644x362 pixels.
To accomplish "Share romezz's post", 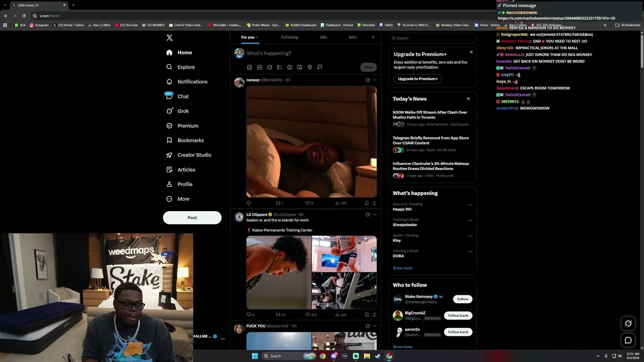I will pos(374,203).
